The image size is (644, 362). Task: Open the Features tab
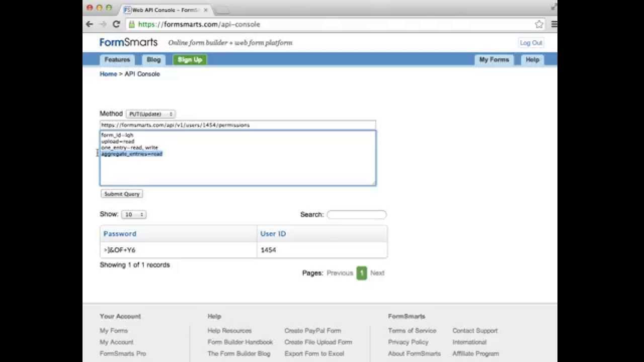pos(117,59)
